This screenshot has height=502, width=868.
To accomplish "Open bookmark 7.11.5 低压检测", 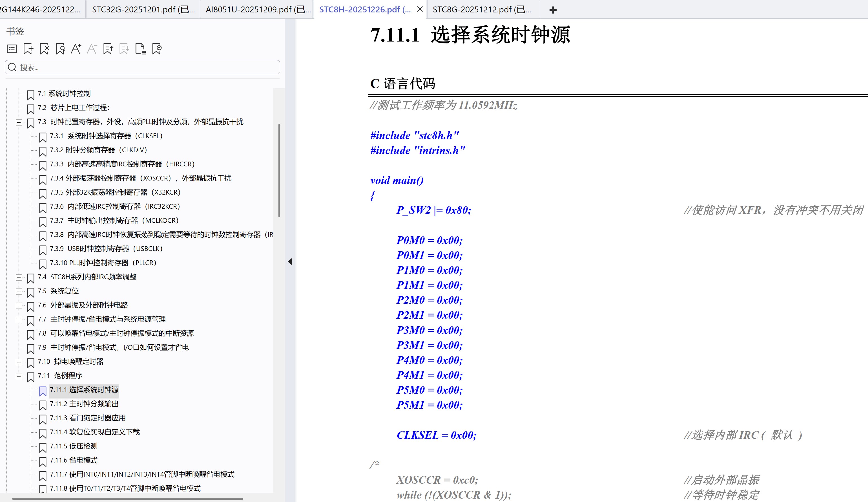I will click(74, 447).
